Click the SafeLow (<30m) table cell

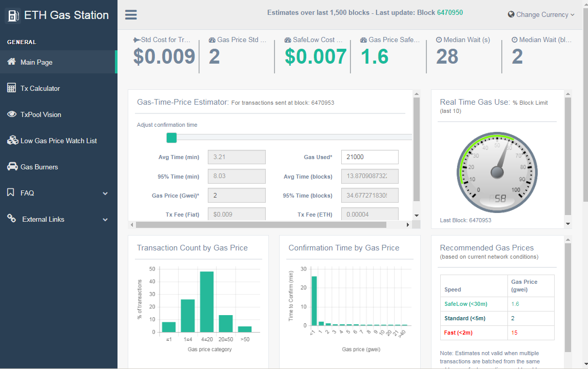474,304
